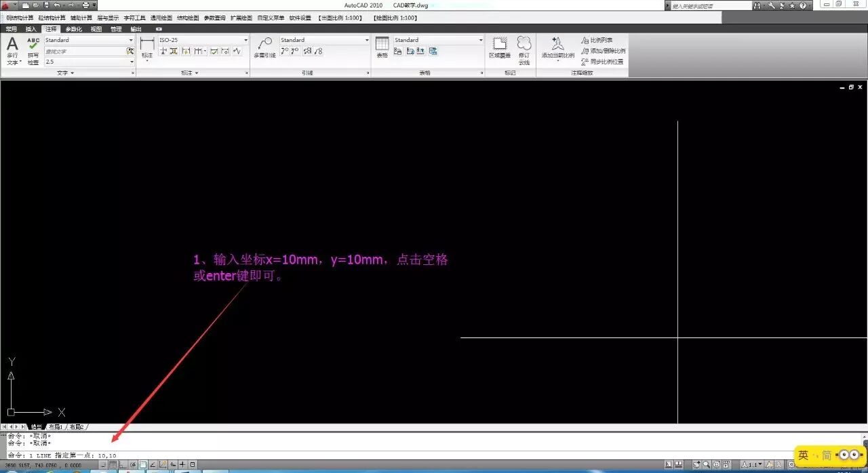Click the Help question mark icon
This screenshot has width=868, height=473.
tap(803, 5)
